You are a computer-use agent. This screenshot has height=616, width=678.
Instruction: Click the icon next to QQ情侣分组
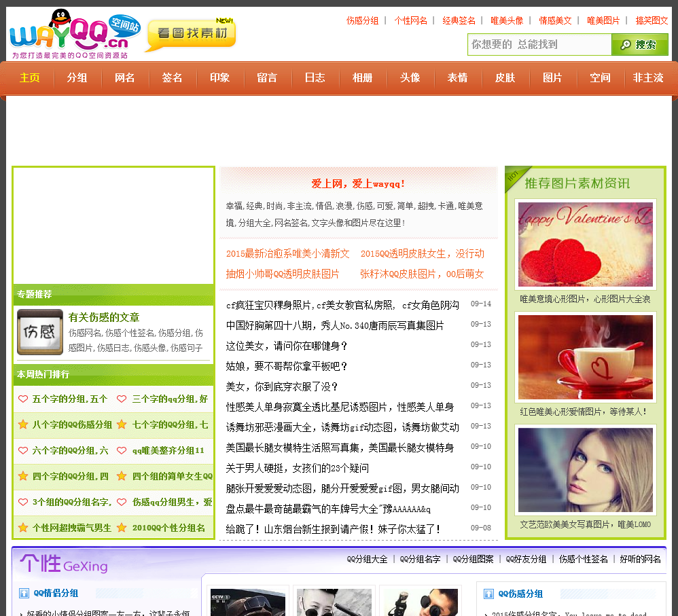tap(24, 593)
